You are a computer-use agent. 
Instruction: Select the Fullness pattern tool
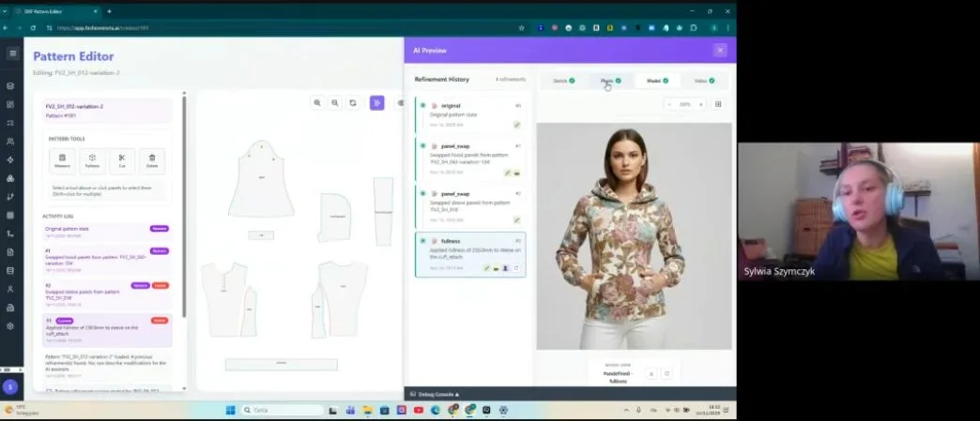click(x=92, y=161)
